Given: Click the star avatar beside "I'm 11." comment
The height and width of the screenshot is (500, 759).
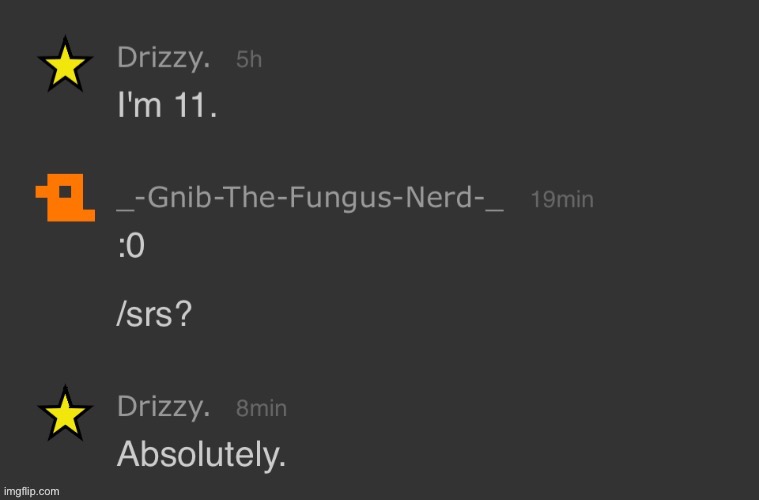Looking at the screenshot, I should (x=65, y=66).
